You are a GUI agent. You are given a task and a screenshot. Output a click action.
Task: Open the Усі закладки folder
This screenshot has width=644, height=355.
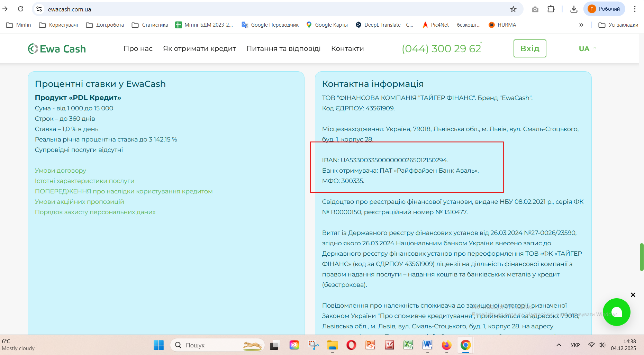click(x=618, y=25)
